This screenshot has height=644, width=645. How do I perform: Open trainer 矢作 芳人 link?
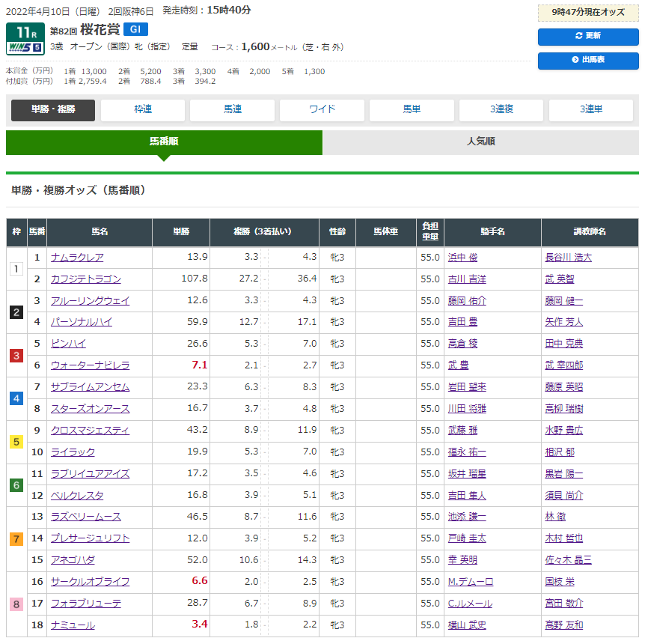coord(564,322)
